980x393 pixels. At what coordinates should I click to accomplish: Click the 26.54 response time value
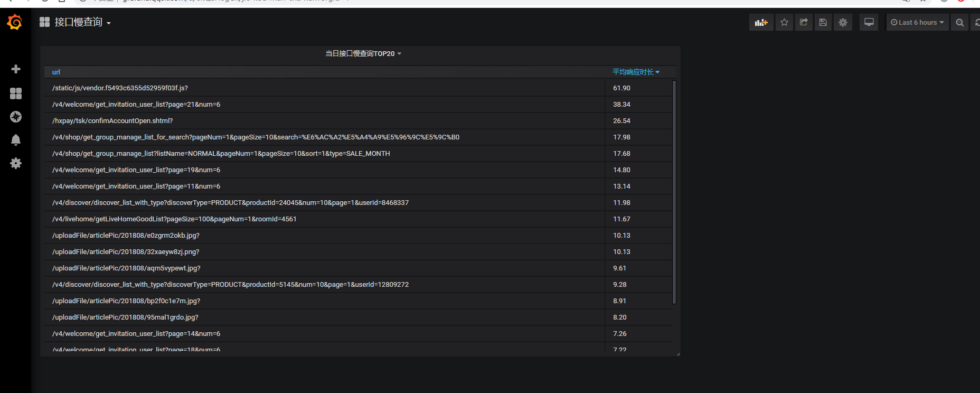coord(621,120)
